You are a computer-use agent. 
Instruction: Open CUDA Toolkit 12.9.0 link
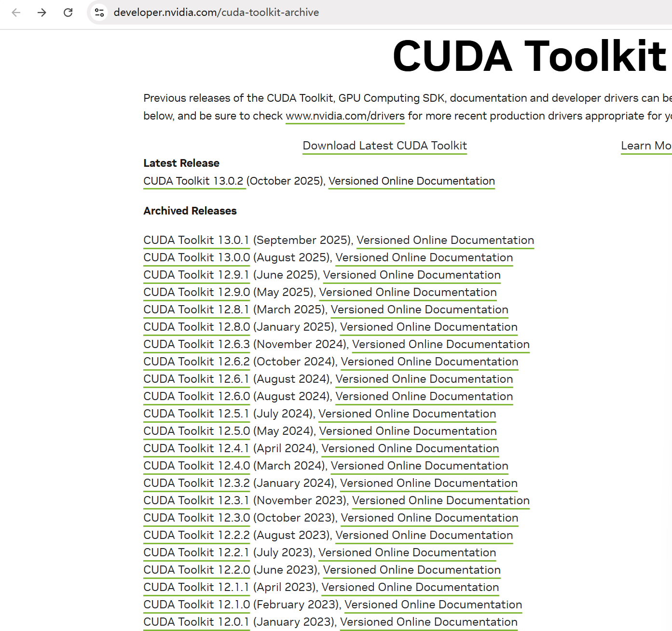point(196,293)
